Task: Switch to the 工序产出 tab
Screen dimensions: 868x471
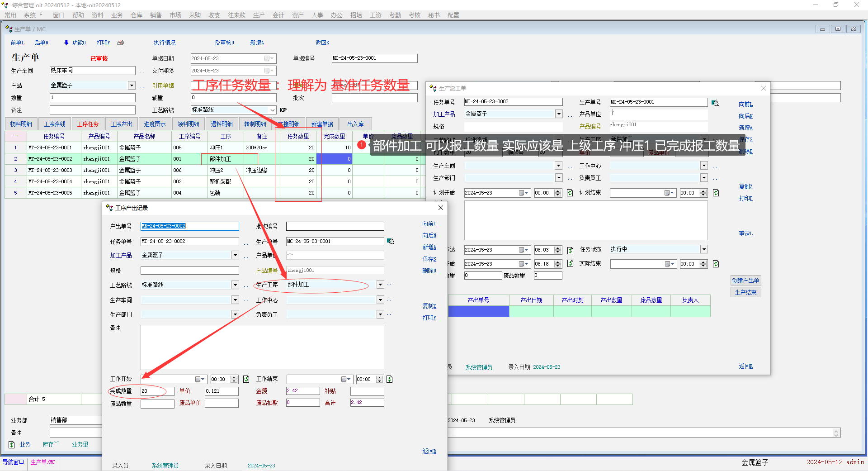Action: (x=121, y=124)
